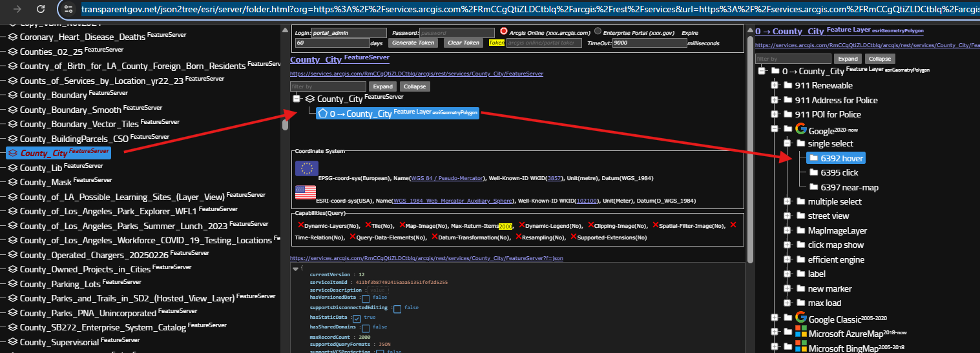Click the polygon icon on the County_City Feature Layer
The width and height of the screenshot is (980, 353).
tap(322, 114)
